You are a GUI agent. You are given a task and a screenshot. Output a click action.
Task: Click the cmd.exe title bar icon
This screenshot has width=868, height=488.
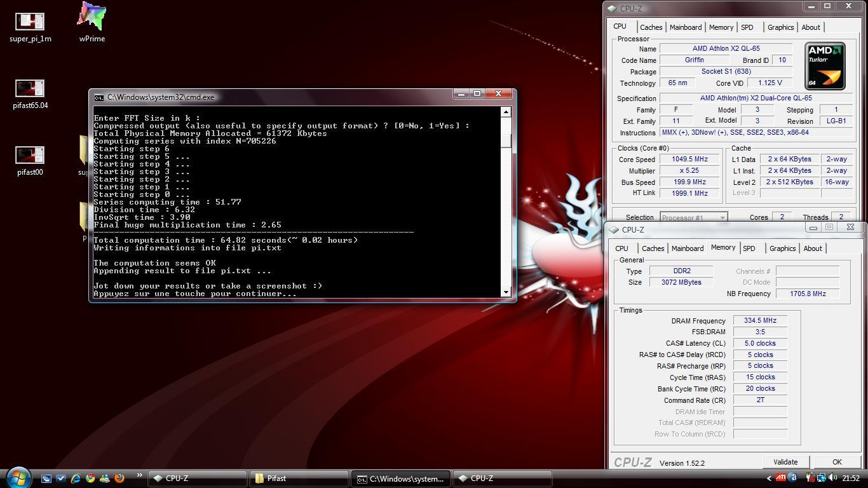(99, 97)
